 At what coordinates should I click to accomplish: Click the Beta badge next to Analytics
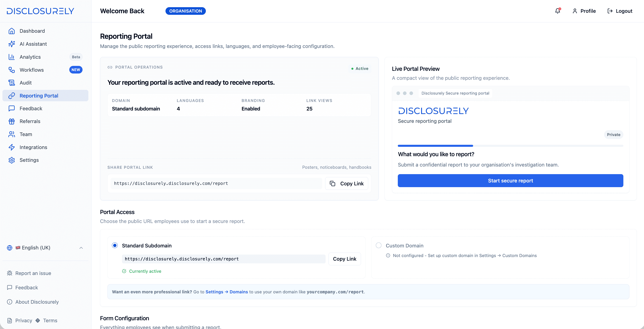(76, 57)
